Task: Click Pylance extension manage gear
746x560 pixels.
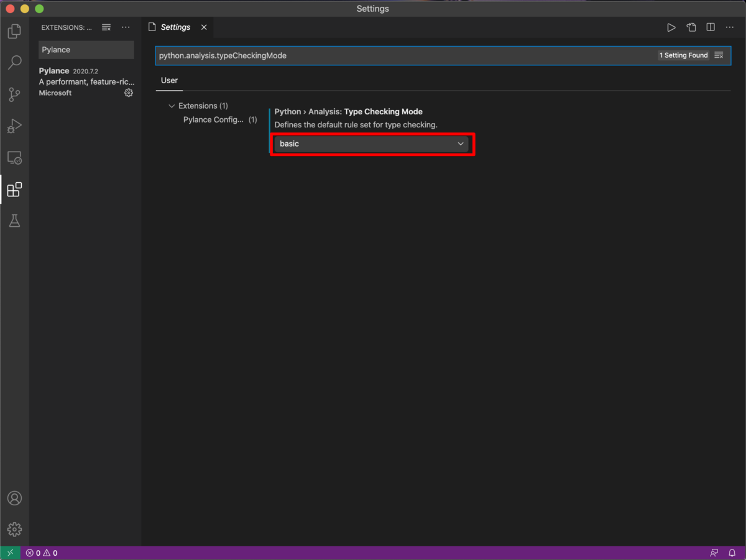Action: 129,93
